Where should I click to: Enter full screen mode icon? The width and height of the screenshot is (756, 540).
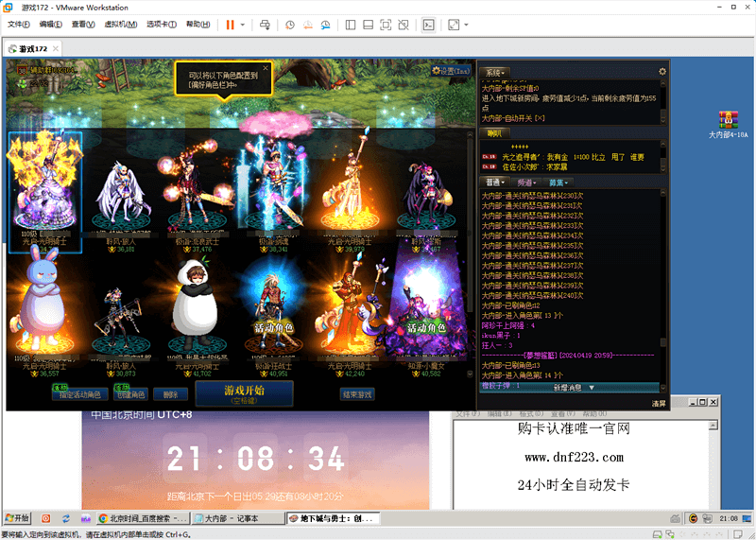(386, 25)
